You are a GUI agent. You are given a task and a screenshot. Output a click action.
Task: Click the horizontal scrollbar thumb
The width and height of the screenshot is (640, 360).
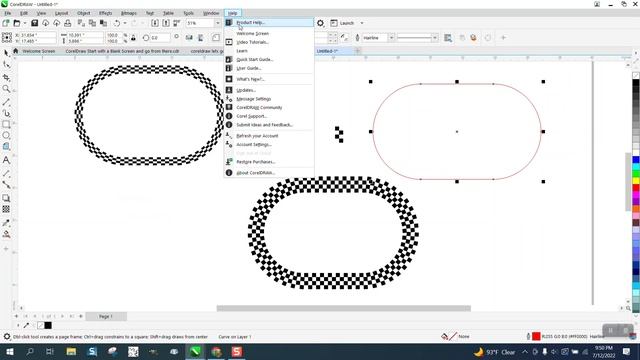(344, 308)
